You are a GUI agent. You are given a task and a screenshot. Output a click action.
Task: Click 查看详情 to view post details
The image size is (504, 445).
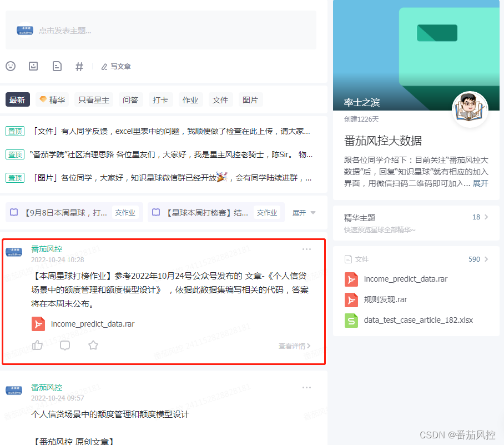click(x=294, y=346)
